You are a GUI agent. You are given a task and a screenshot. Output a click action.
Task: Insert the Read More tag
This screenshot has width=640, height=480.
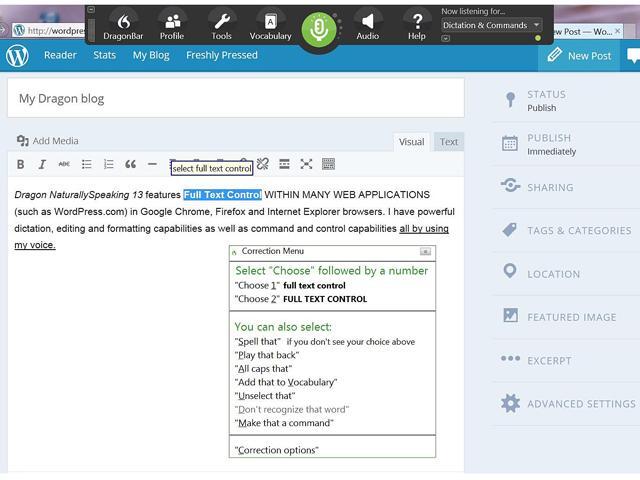pyautogui.click(x=284, y=164)
